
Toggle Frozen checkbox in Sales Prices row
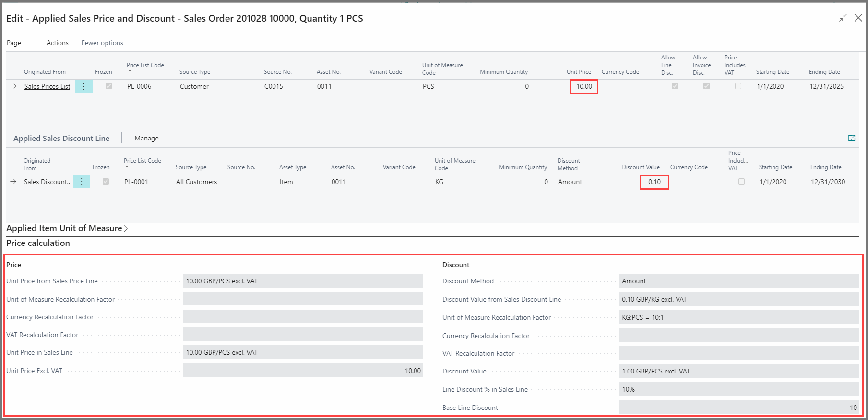click(108, 86)
